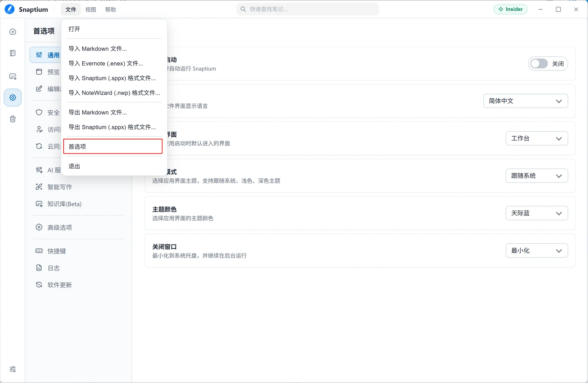Click the refresh icon beside 软件更新

coord(39,285)
